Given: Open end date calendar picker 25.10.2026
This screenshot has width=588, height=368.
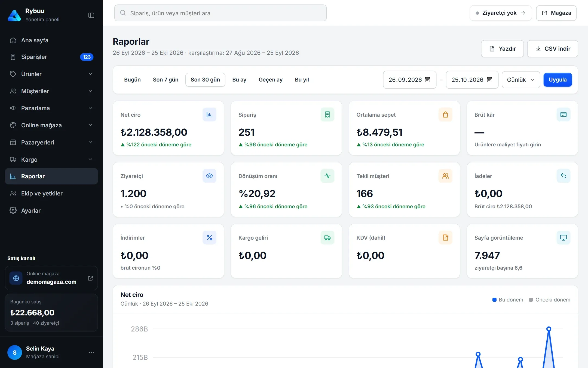Looking at the screenshot, I should click(489, 80).
